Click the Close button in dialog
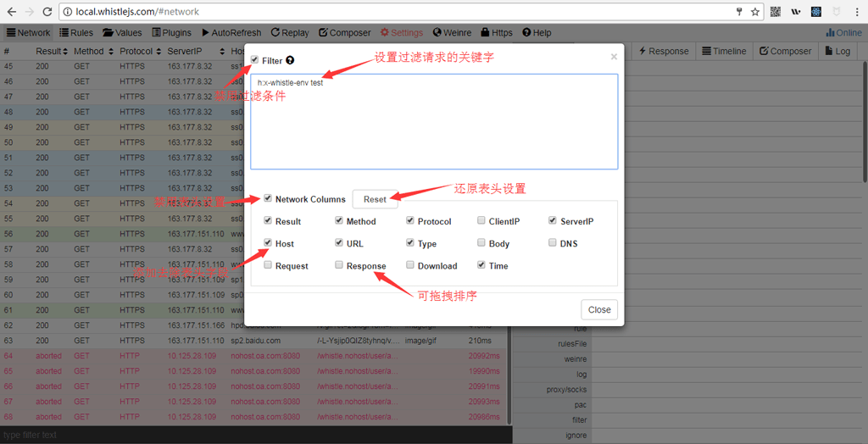The width and height of the screenshot is (868, 444). point(599,309)
